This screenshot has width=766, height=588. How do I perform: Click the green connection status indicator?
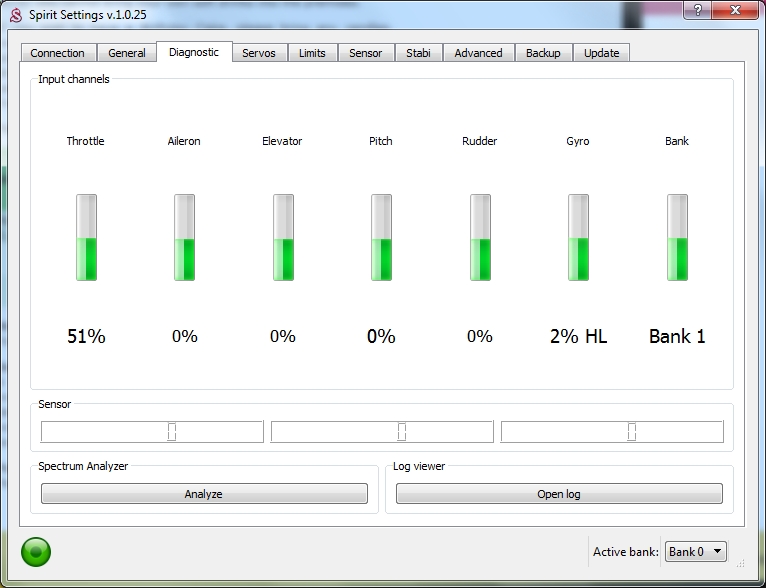pos(36,552)
